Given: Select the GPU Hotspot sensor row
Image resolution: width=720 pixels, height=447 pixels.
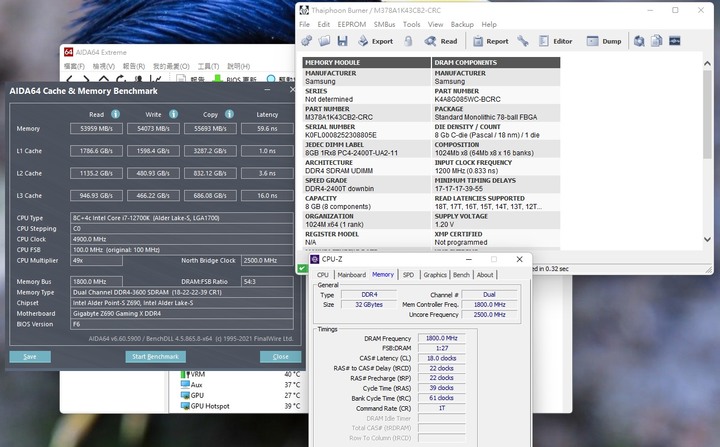Looking at the screenshot, I should click(x=241, y=406).
